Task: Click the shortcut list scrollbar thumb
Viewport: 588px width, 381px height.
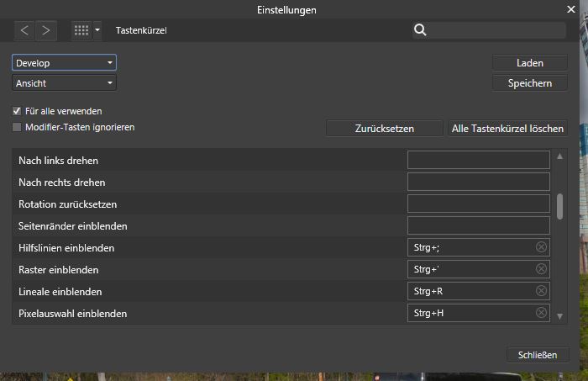Action: 559,206
